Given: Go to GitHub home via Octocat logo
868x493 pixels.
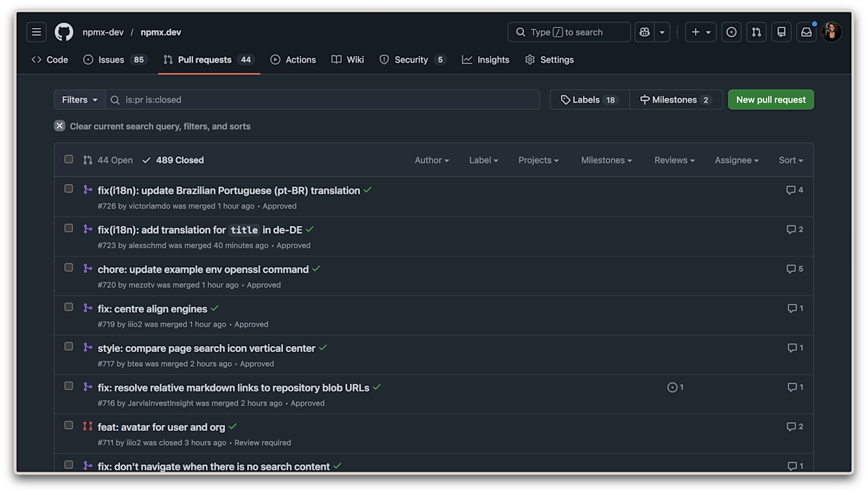Looking at the screenshot, I should 63,32.
